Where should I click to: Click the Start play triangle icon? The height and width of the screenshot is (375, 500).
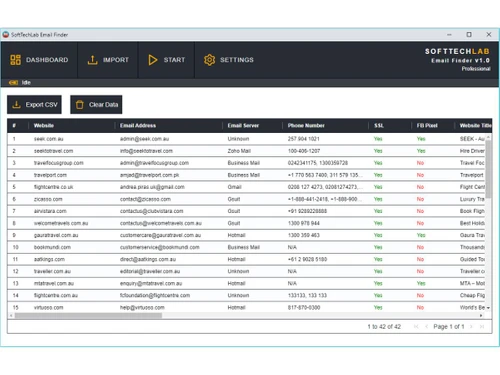[x=153, y=60]
